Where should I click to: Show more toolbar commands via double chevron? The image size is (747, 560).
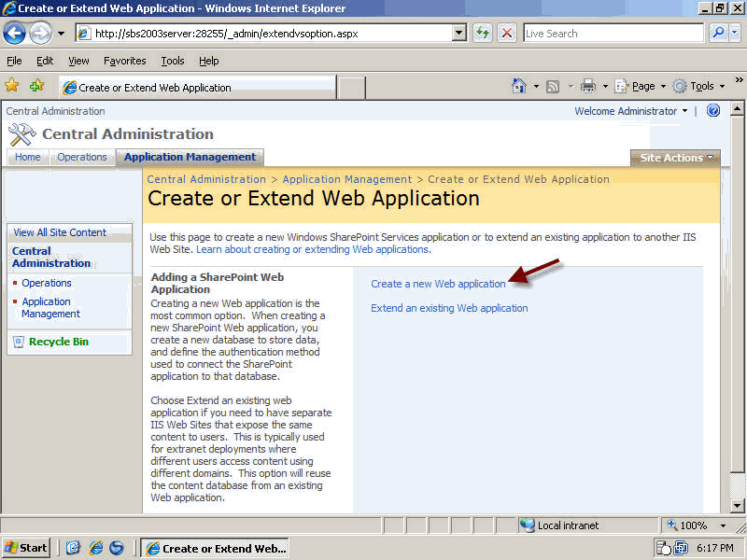pyautogui.click(x=739, y=80)
